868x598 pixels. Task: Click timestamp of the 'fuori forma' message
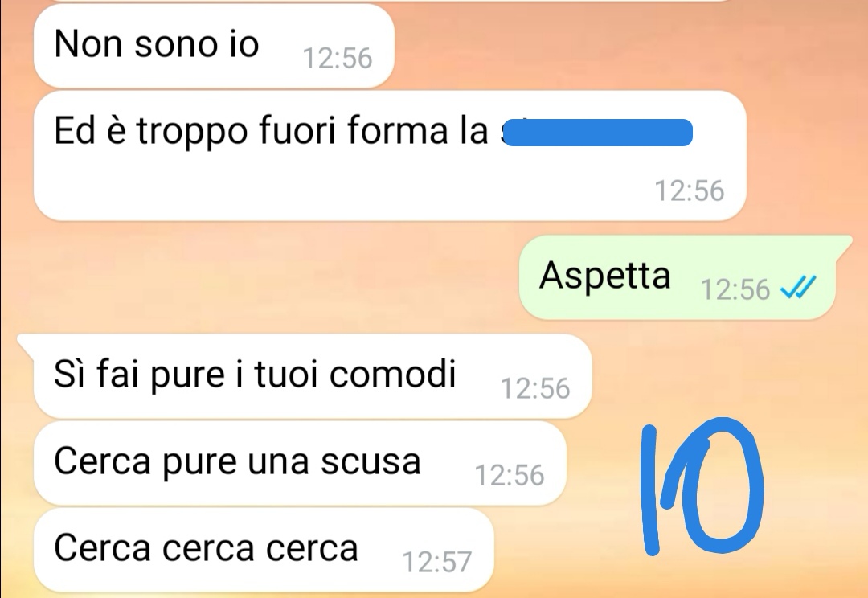690,190
